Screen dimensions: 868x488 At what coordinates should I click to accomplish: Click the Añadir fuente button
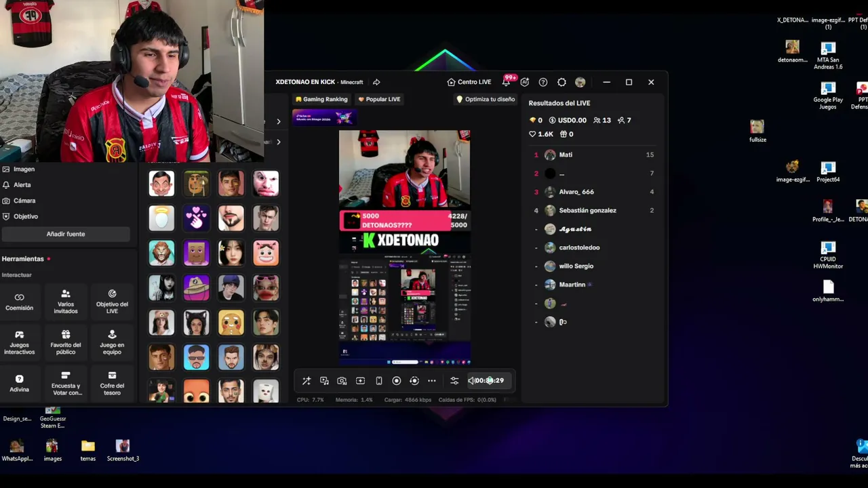coord(66,234)
